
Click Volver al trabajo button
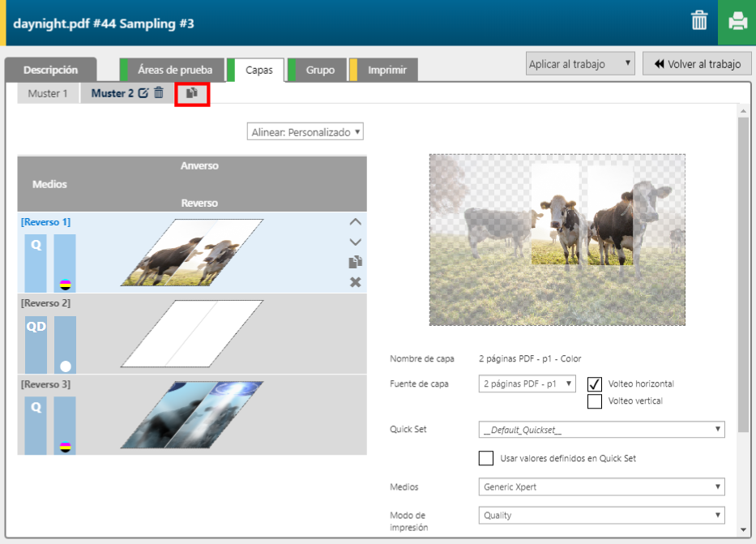[697, 64]
